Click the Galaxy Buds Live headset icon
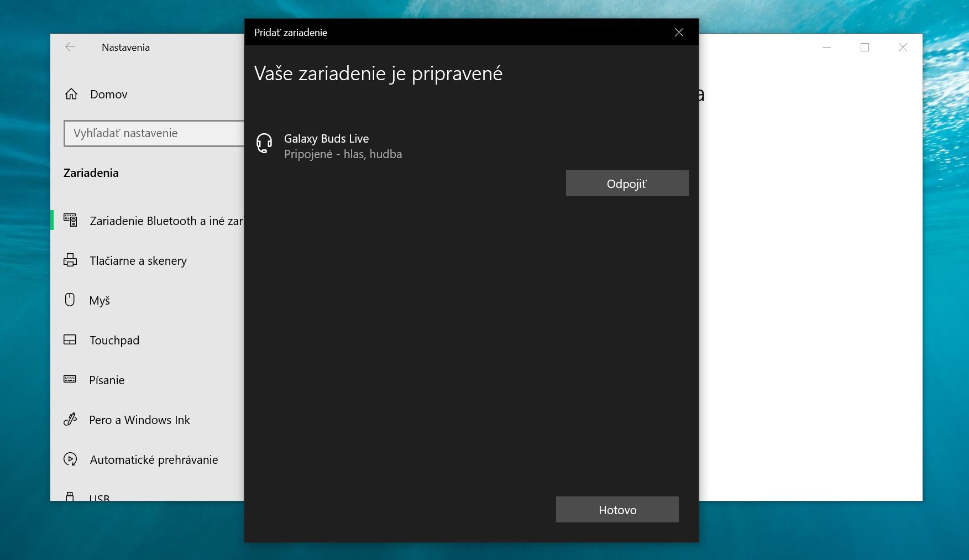This screenshot has height=560, width=969. pyautogui.click(x=264, y=143)
